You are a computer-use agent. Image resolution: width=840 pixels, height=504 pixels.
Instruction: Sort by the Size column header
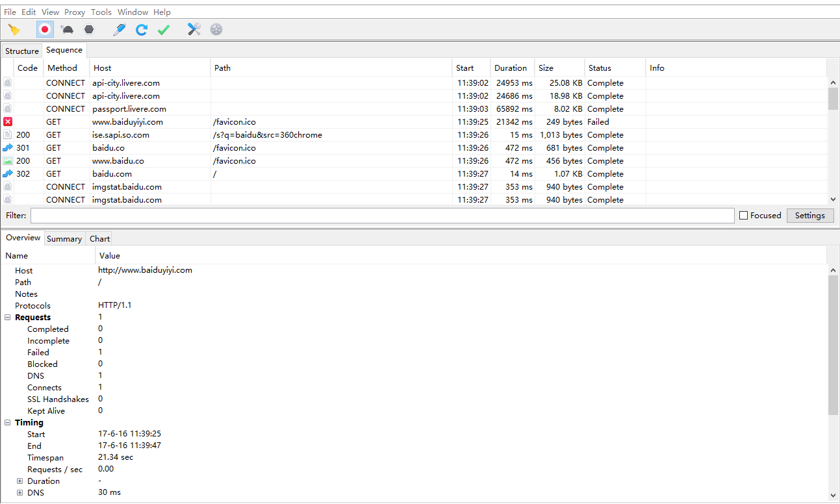pyautogui.click(x=559, y=68)
